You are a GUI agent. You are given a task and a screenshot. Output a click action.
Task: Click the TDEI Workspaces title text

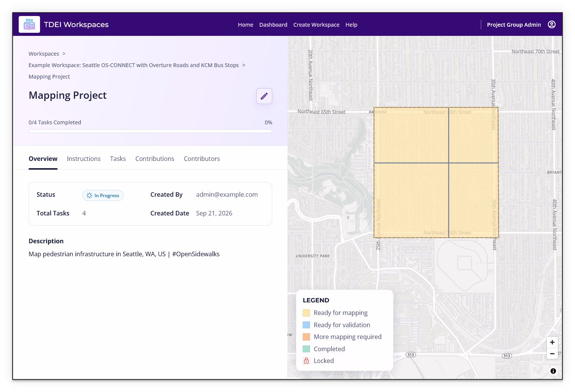click(x=76, y=24)
